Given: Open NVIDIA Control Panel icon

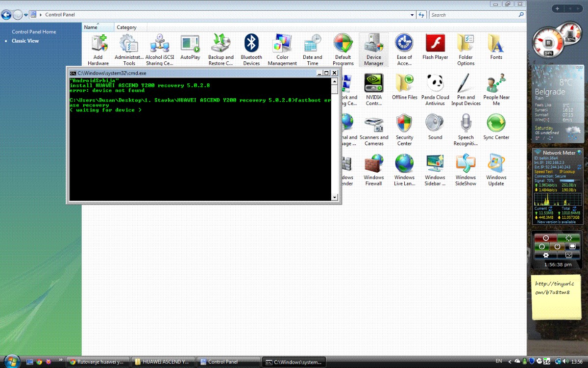Looking at the screenshot, I should [x=374, y=90].
